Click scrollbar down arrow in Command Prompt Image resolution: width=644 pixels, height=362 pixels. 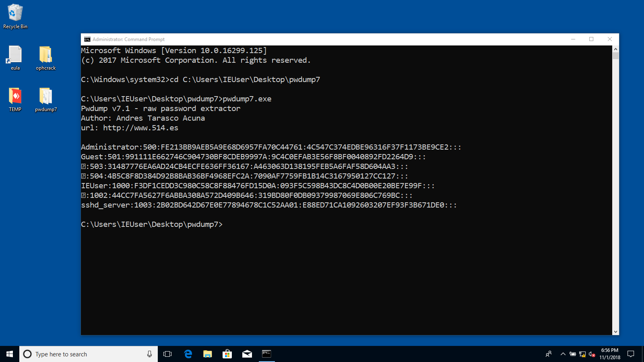pos(615,331)
